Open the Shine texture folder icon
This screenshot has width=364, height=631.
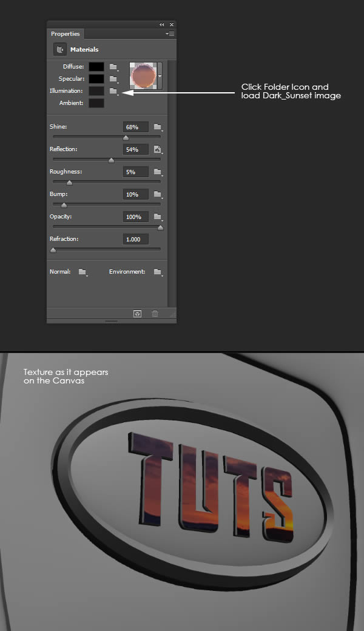[x=158, y=127]
